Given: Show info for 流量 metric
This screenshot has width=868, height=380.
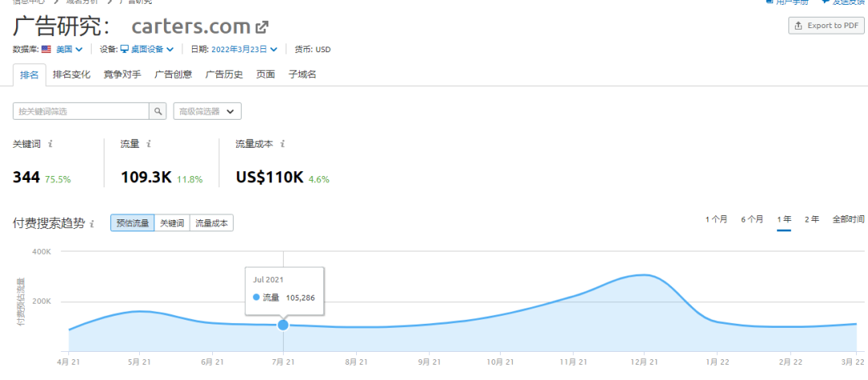Looking at the screenshot, I should (x=149, y=144).
